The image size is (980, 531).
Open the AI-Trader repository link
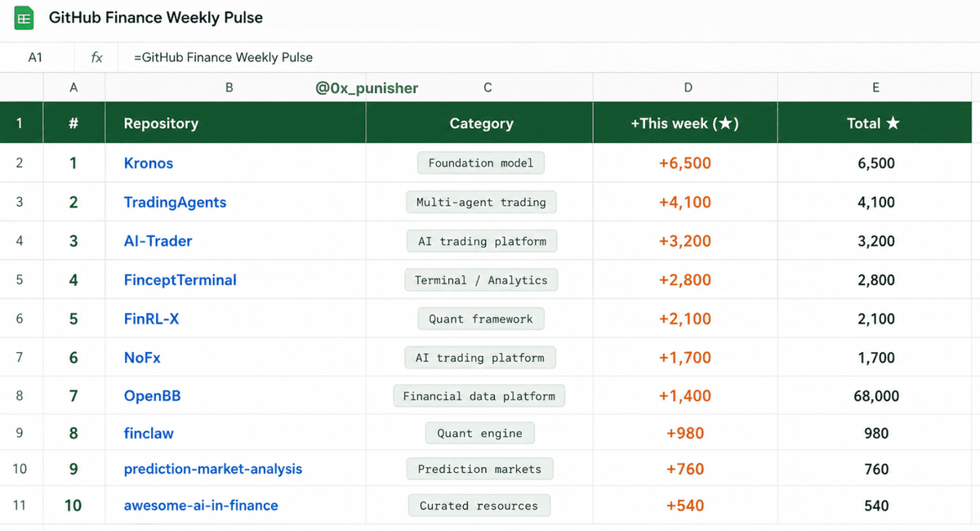click(158, 241)
